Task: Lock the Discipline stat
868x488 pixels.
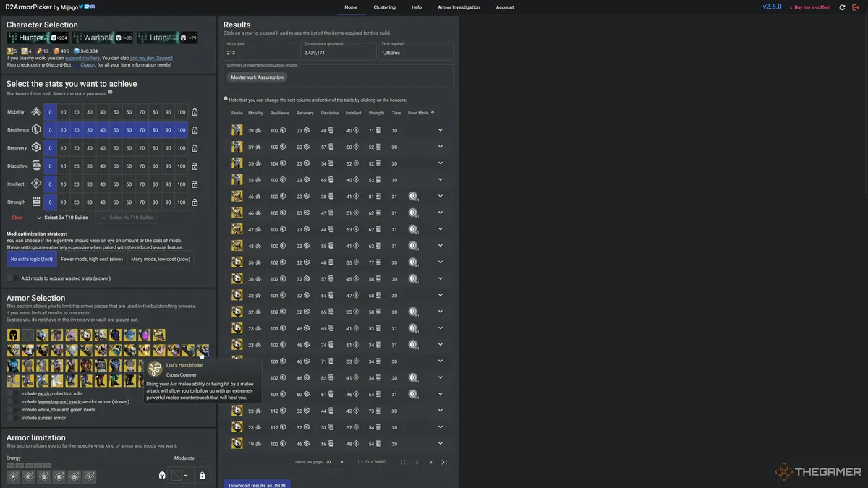Action: click(x=195, y=166)
